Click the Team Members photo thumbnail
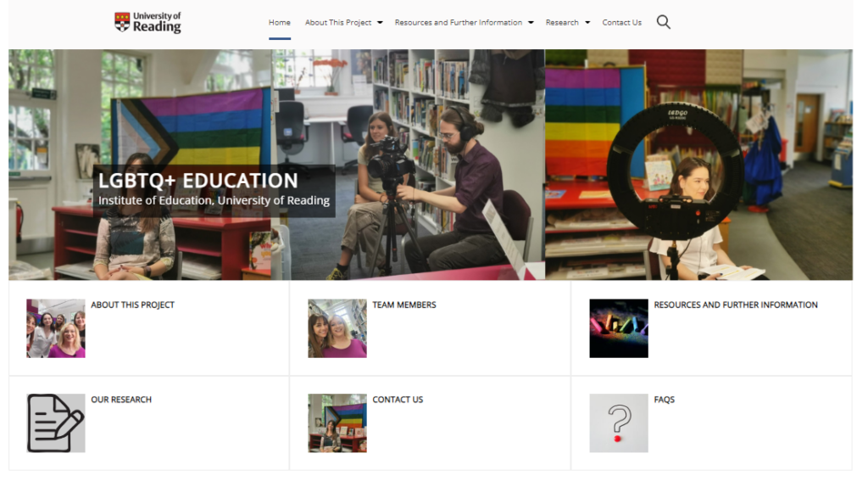The height and width of the screenshot is (487, 868). 337,328
